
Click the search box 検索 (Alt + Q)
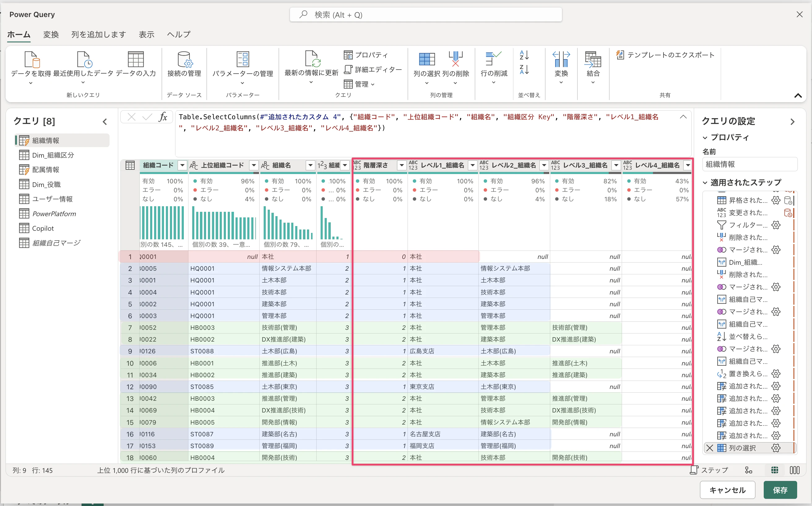(425, 15)
